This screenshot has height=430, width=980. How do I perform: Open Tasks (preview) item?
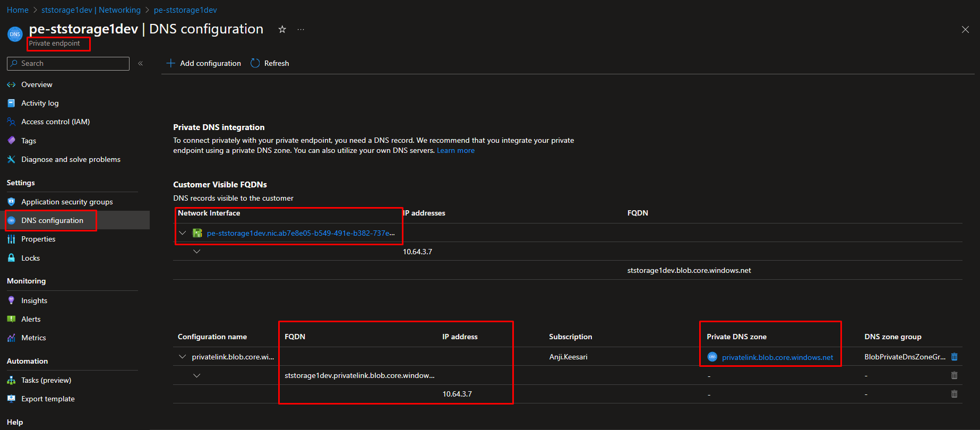[46, 380]
